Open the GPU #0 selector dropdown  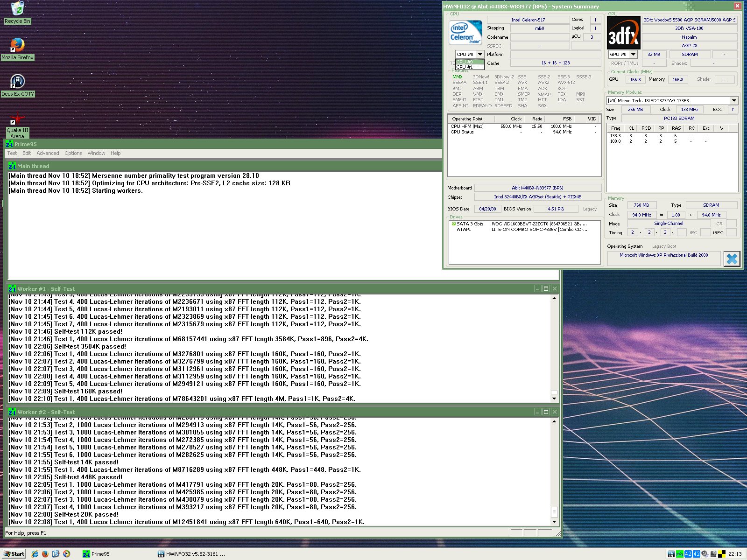point(623,55)
